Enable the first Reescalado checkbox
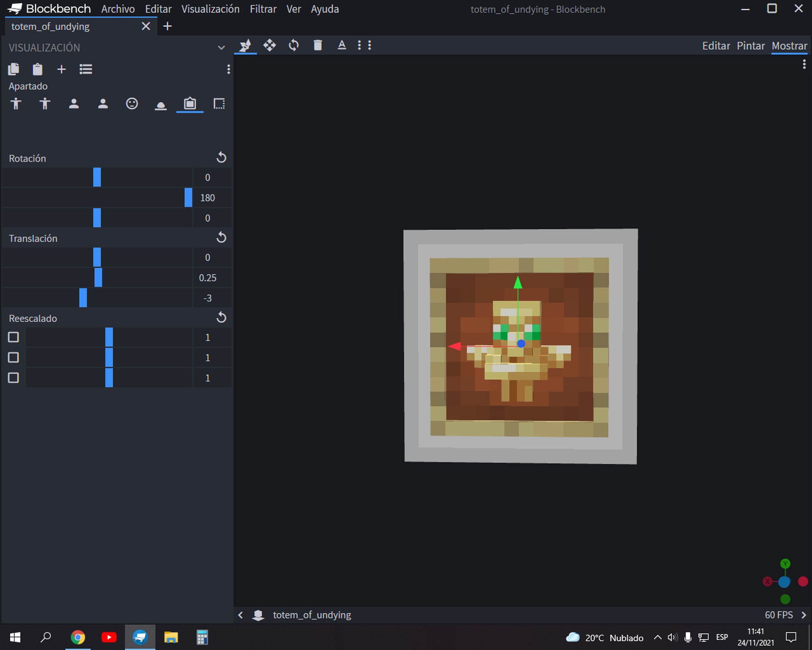This screenshot has width=812, height=650. coord(13,337)
